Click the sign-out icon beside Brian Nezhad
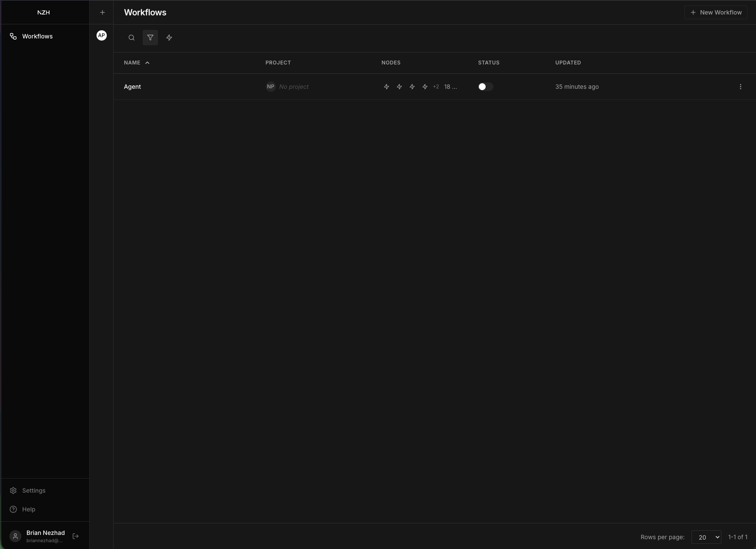The image size is (756, 549). point(76,536)
